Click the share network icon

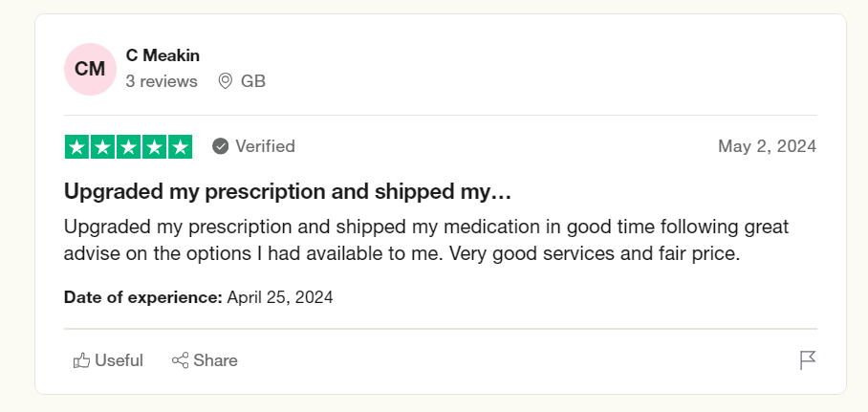point(180,360)
